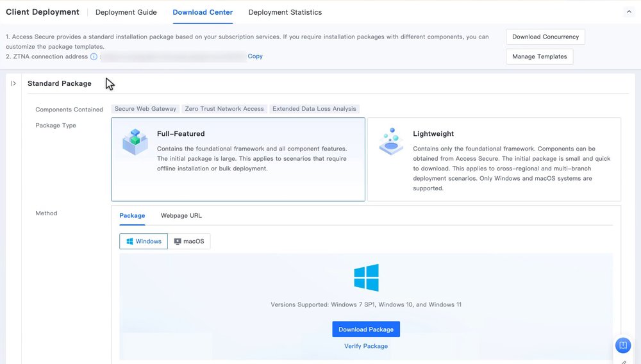The image size is (641, 364).
Task: Click the Components Contained label
Action: [69, 110]
